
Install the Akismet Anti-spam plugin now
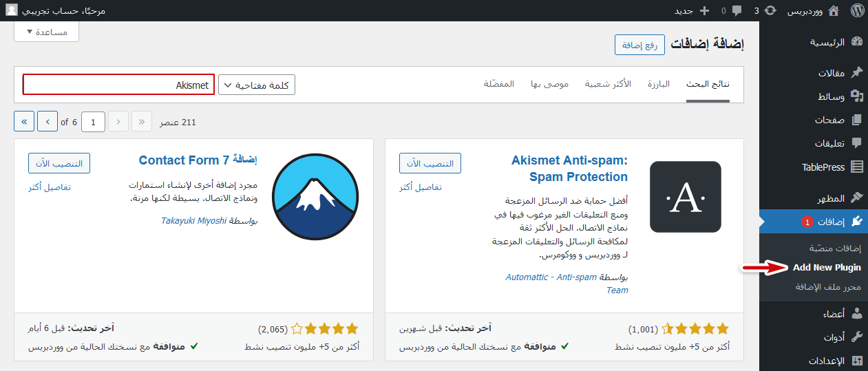(430, 163)
